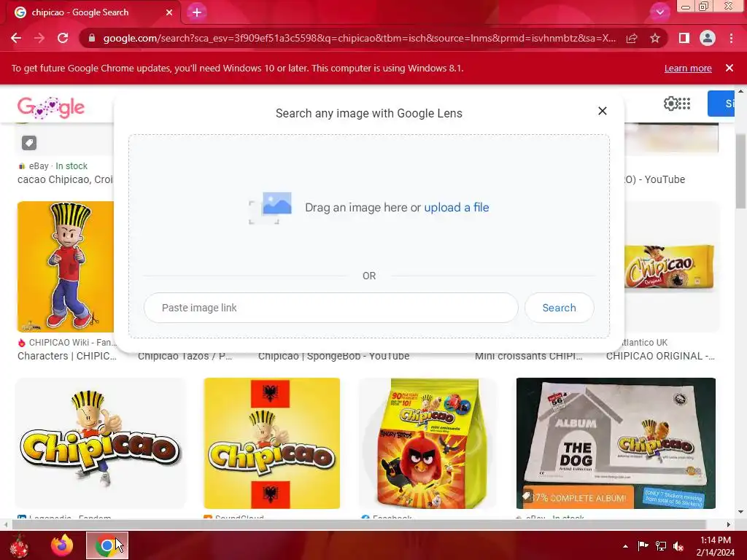This screenshot has height=560, width=747.
Task: Open the network tray icon
Action: (661, 546)
